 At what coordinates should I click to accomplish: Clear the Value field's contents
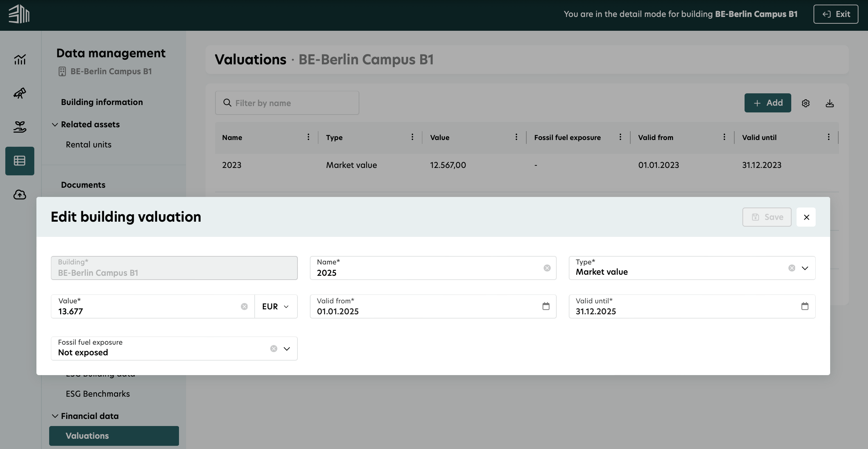244,307
